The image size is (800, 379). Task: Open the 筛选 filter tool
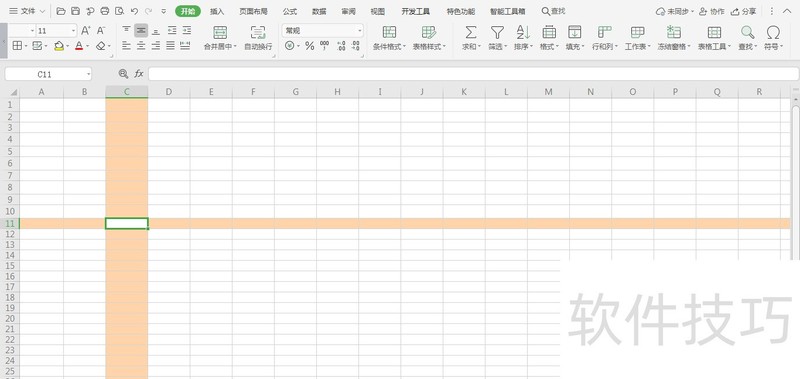(x=496, y=33)
